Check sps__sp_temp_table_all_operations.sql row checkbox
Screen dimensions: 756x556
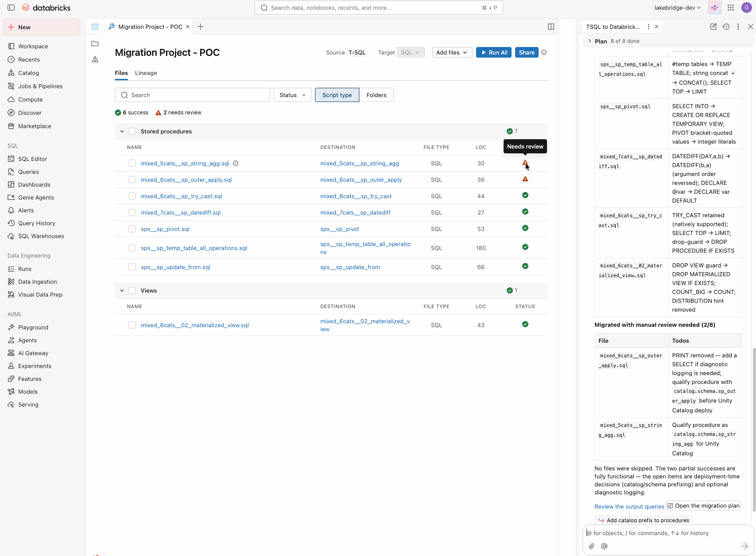point(132,248)
